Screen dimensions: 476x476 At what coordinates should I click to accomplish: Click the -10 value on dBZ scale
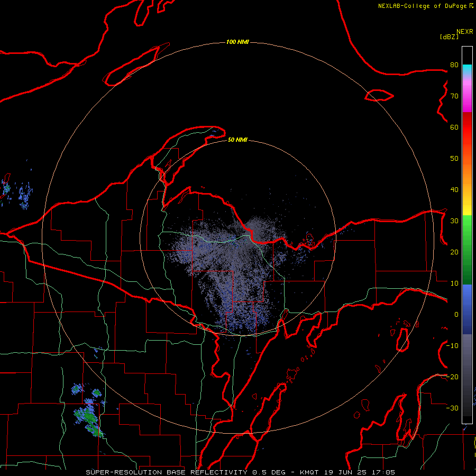pyautogui.click(x=452, y=346)
